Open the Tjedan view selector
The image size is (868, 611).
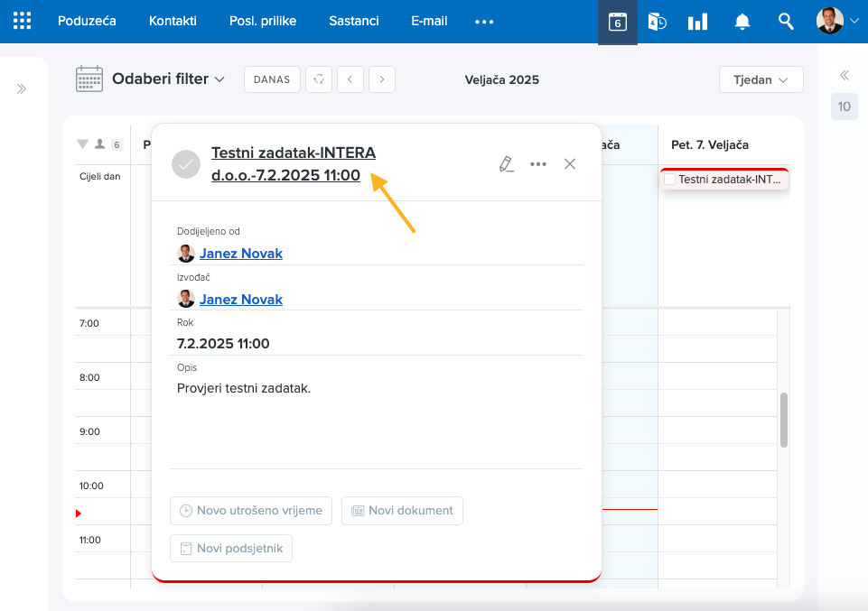(761, 79)
